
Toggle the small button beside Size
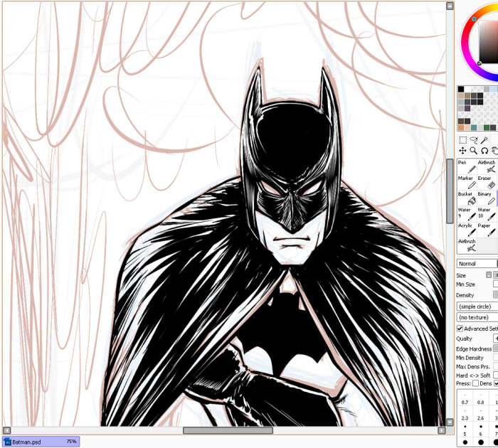489,275
